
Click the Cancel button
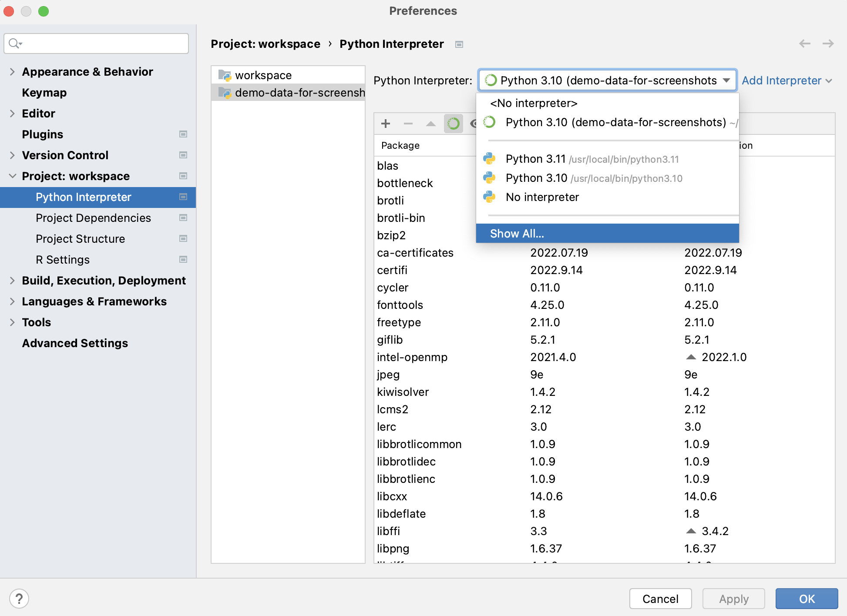[660, 599]
